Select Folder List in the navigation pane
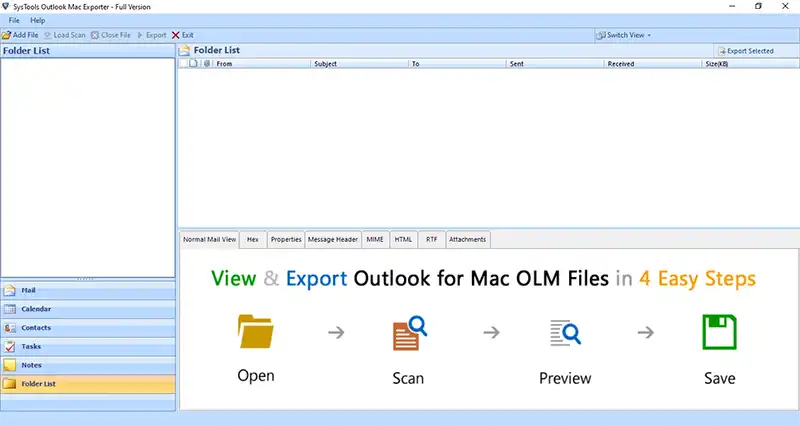The width and height of the screenshot is (800, 426). coord(88,384)
